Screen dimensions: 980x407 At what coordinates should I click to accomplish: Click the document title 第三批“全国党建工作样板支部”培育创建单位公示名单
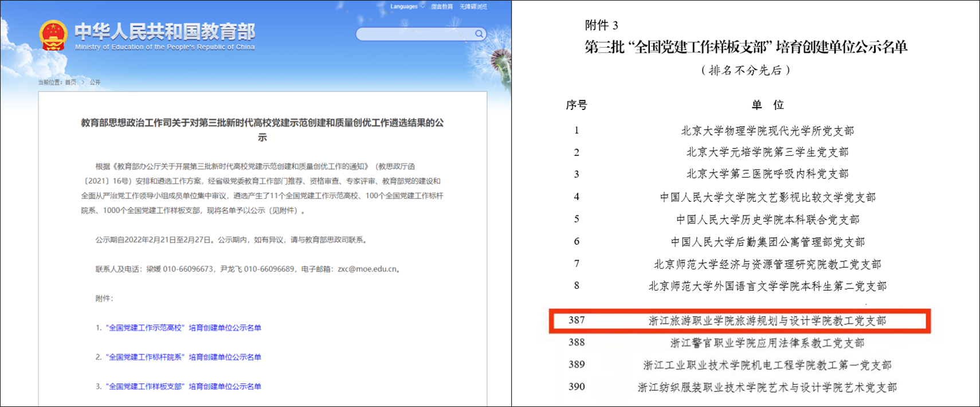(x=746, y=47)
